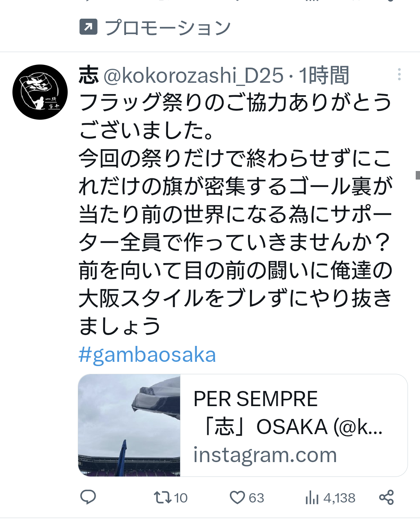Select the プロモーション label

pos(168,28)
